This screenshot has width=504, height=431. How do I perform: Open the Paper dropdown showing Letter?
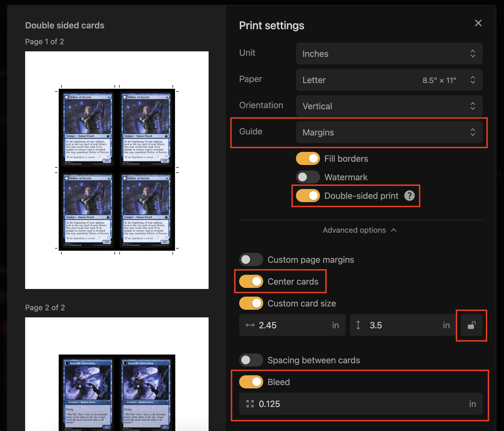point(389,80)
